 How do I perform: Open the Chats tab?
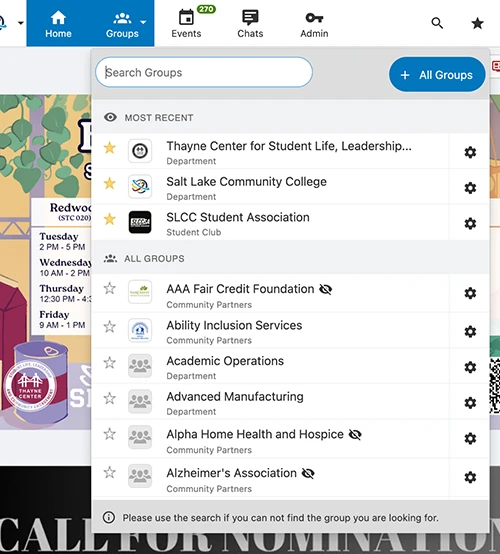(x=250, y=23)
